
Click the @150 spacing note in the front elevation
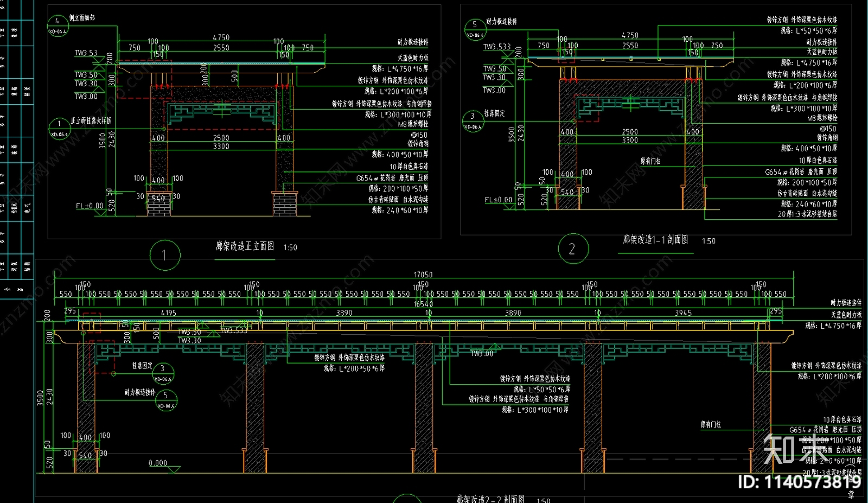[419, 135]
